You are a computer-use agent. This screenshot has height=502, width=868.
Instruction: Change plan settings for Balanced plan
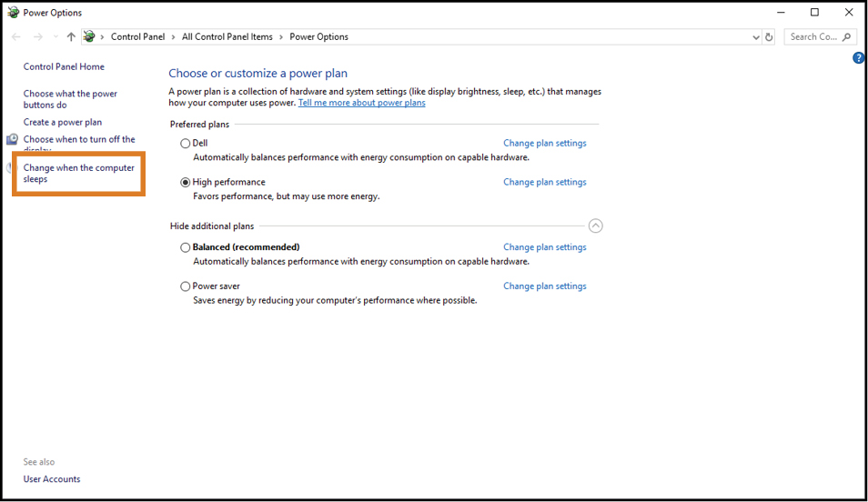pos(545,246)
